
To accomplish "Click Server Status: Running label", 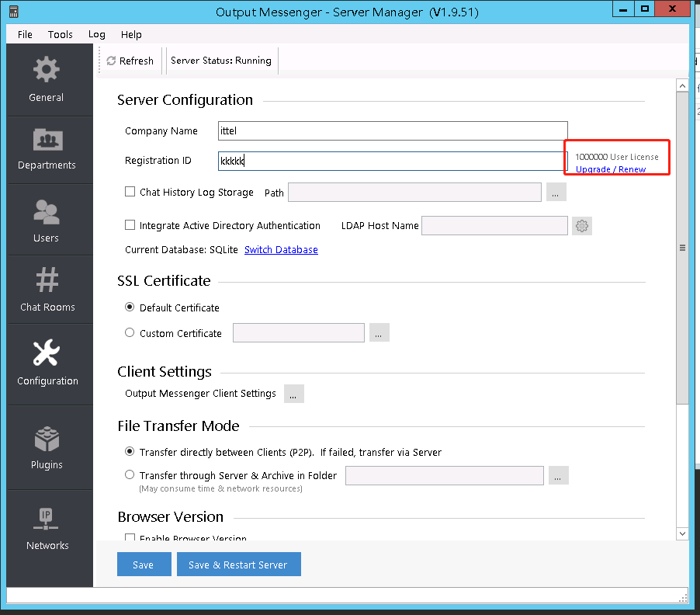I will 221,61.
